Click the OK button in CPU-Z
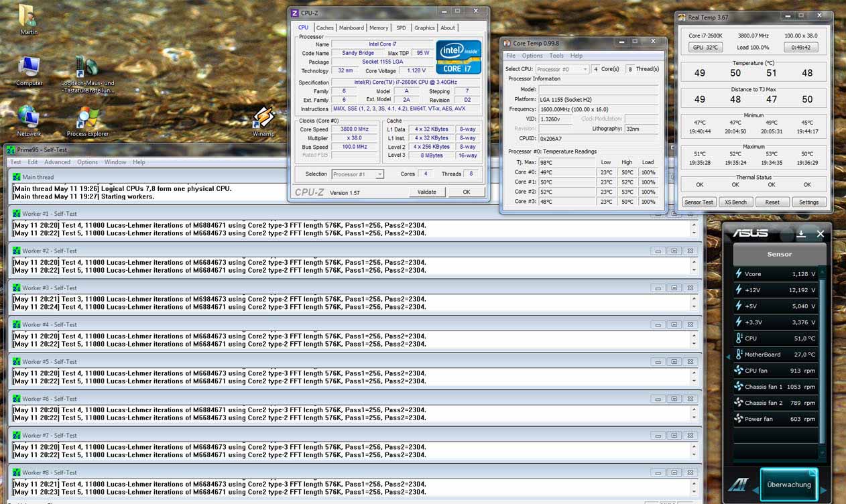Viewport: 846px width, 504px height. 467,192
